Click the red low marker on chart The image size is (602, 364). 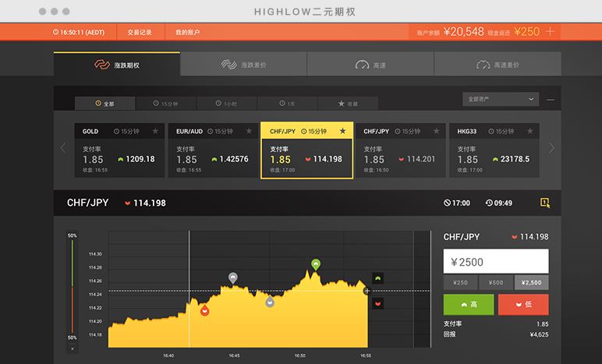[x=204, y=310]
